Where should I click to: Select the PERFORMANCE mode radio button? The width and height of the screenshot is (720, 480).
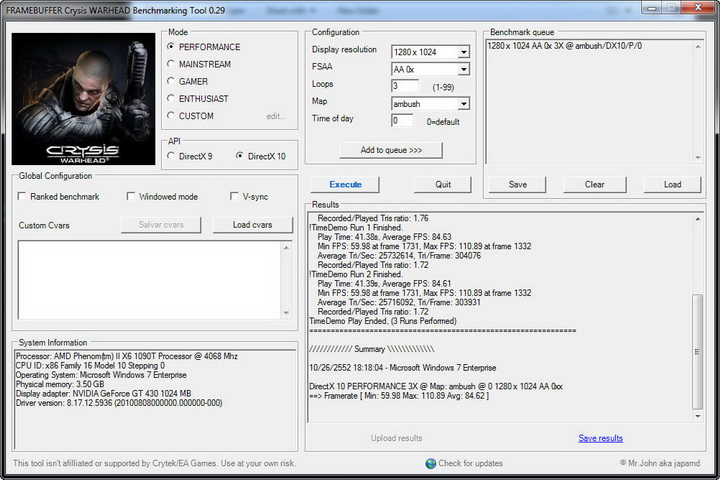click(171, 47)
